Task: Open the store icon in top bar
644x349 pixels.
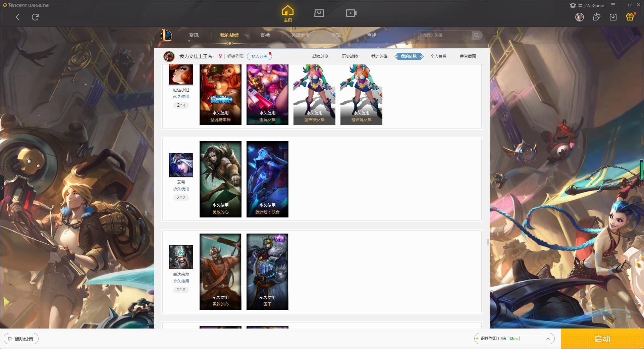Action: tap(319, 13)
